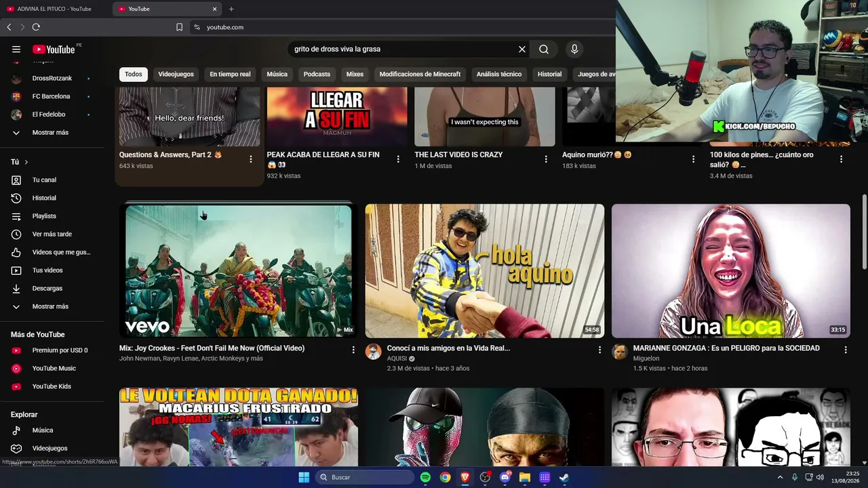Screen dimensions: 868x488
Task: Clear the search query with the X
Action: coord(522,49)
